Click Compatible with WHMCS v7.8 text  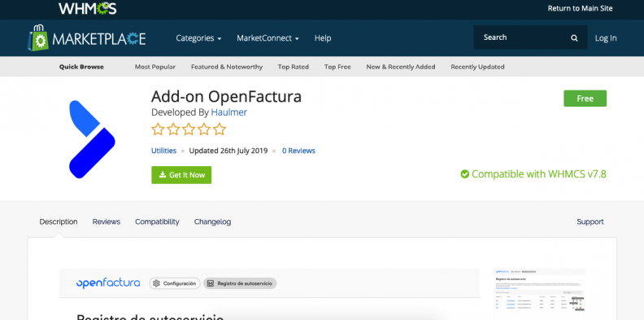(539, 174)
